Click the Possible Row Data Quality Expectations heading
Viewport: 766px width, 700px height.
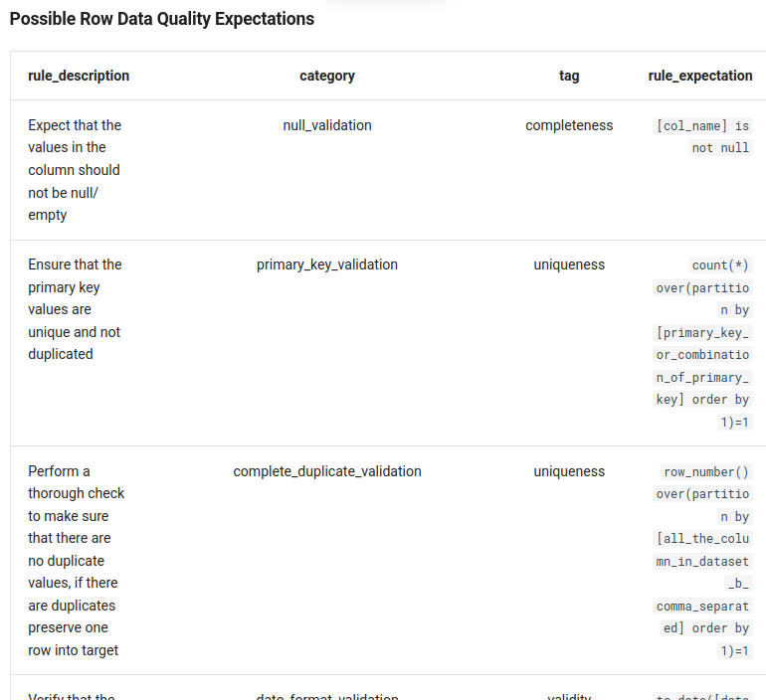pos(162,19)
